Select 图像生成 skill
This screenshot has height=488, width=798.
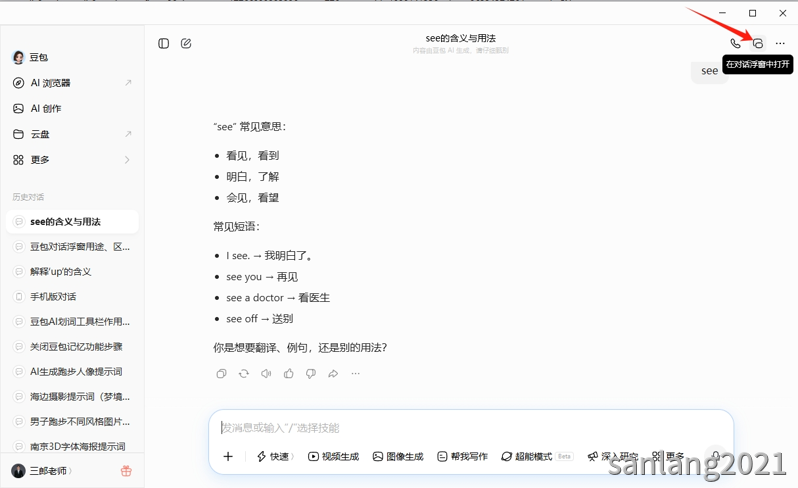point(398,456)
